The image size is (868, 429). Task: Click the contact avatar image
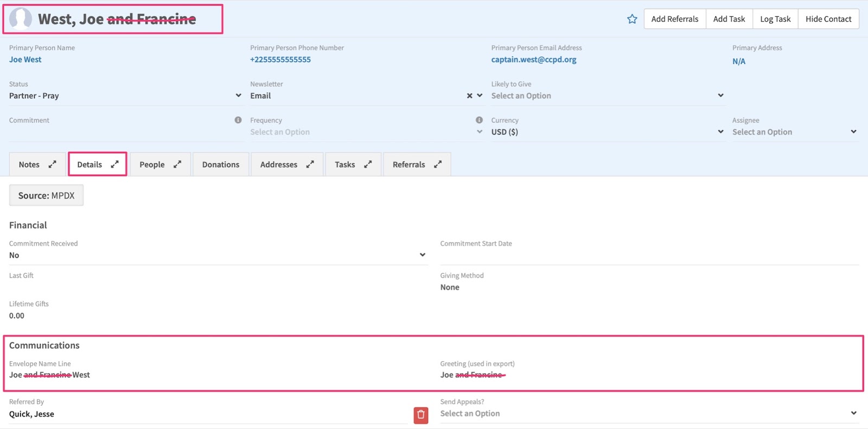(20, 18)
